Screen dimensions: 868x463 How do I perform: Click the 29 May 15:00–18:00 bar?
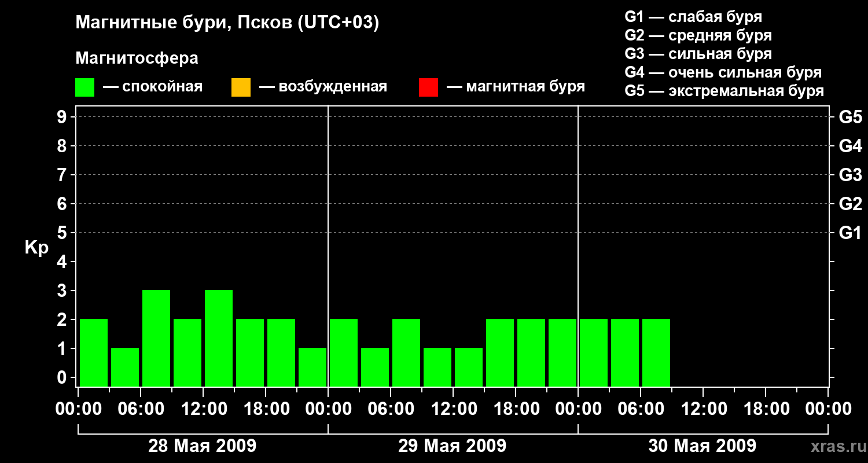coord(500,352)
